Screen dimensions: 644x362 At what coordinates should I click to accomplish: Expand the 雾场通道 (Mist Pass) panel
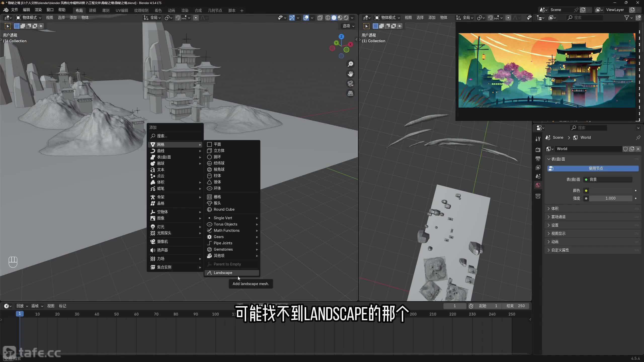point(558,217)
